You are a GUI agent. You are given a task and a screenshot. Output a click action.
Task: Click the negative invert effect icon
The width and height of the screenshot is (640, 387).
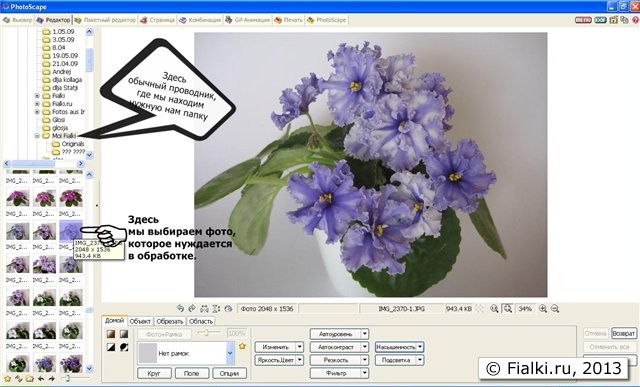pyautogui.click(x=124, y=347)
